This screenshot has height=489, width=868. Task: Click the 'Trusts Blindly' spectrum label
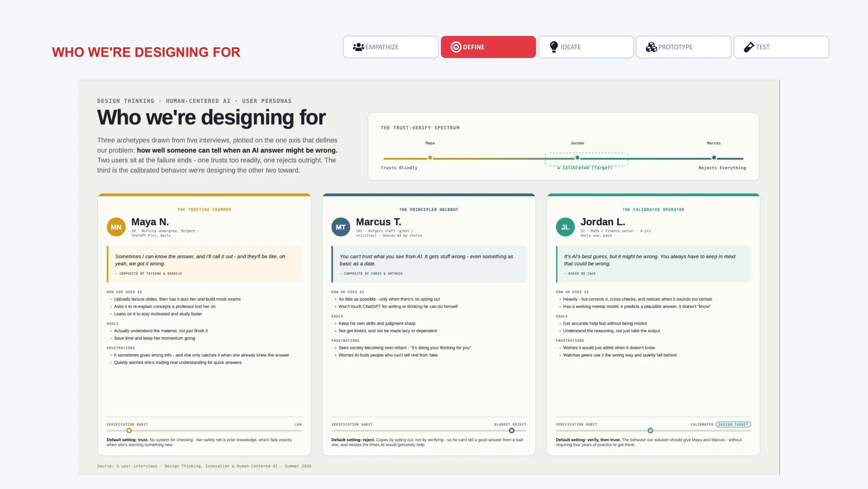399,168
